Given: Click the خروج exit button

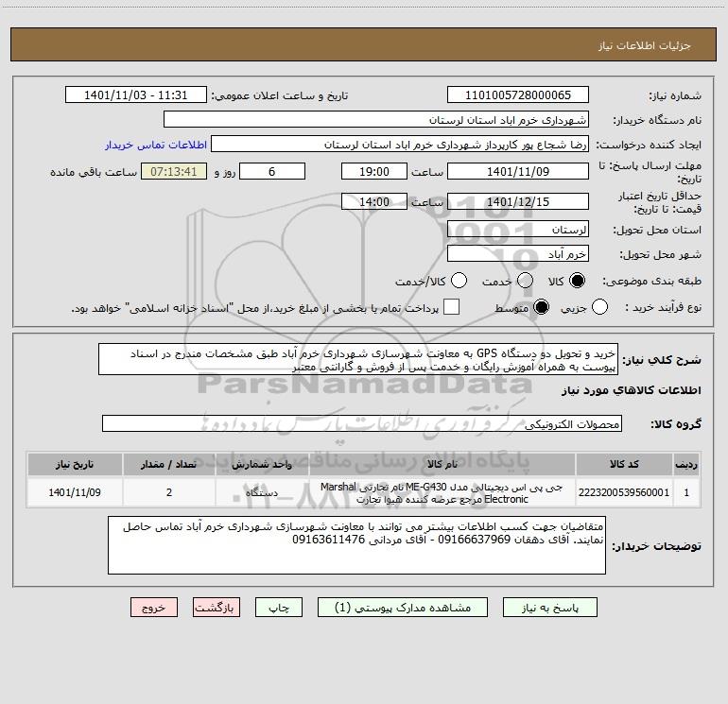Looking at the screenshot, I should tap(154, 608).
